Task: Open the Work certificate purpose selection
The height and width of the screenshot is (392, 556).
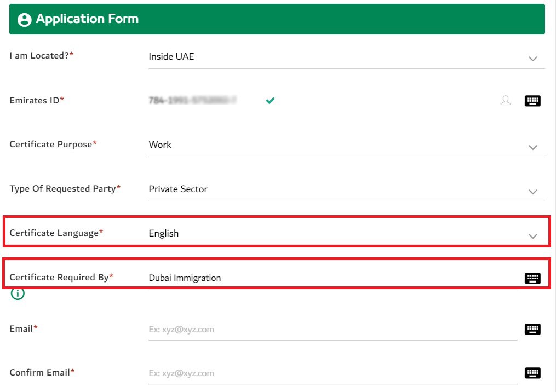Action: [160, 145]
